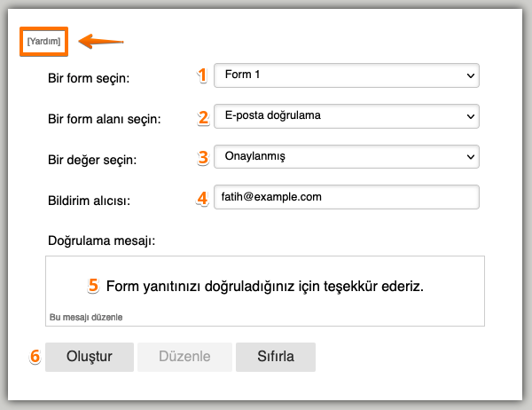Screen dimensions: 532x410
Task: Click the orange number 1 marker
Action: 202,75
